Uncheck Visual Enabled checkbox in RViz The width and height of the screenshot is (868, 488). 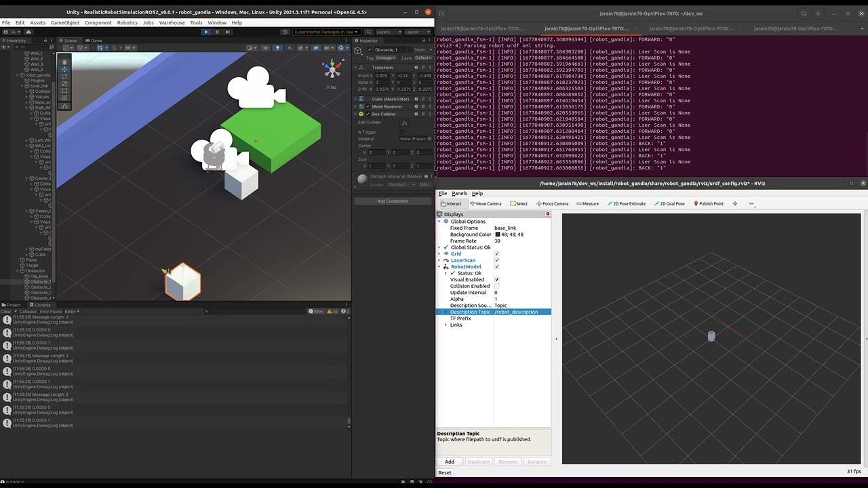point(497,279)
